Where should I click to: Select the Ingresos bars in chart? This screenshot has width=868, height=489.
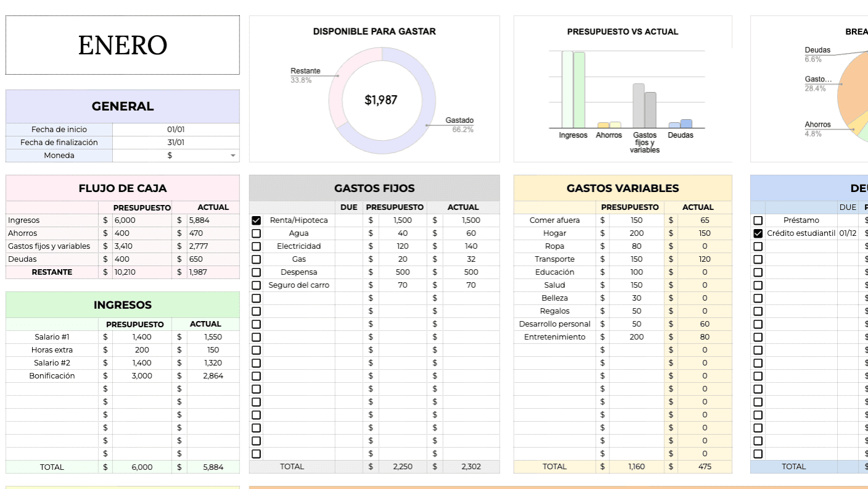point(573,90)
